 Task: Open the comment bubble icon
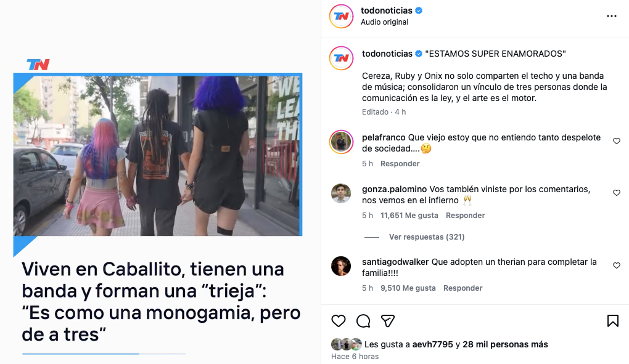tap(363, 321)
